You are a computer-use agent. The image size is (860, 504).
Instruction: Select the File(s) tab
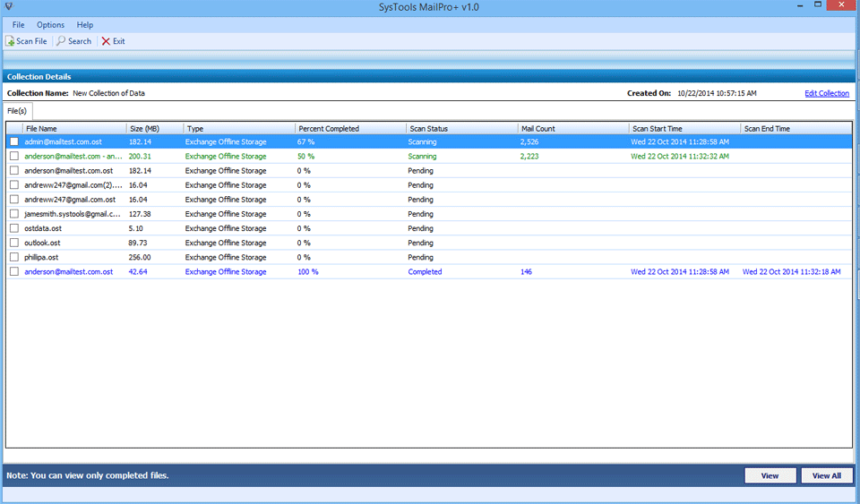tap(17, 111)
